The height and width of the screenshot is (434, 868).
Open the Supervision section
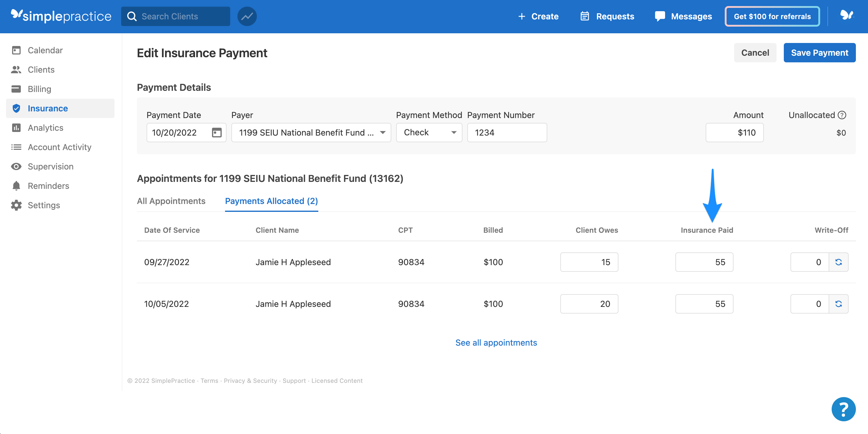[x=51, y=166]
